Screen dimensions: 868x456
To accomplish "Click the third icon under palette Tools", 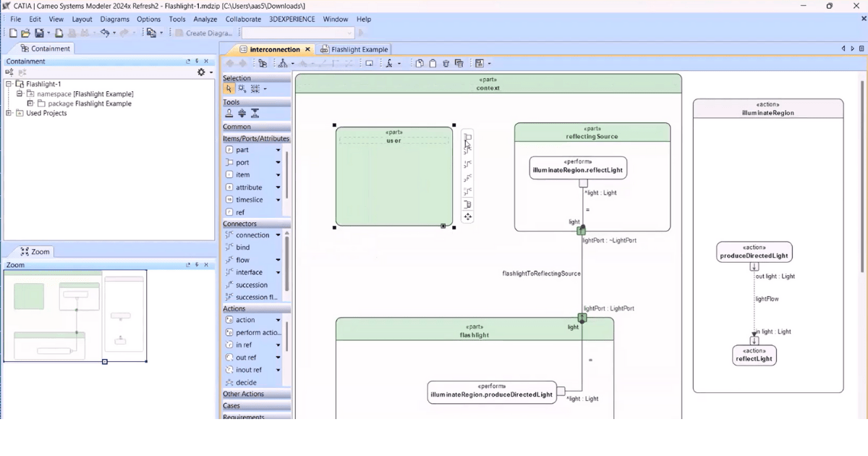I will (x=255, y=114).
